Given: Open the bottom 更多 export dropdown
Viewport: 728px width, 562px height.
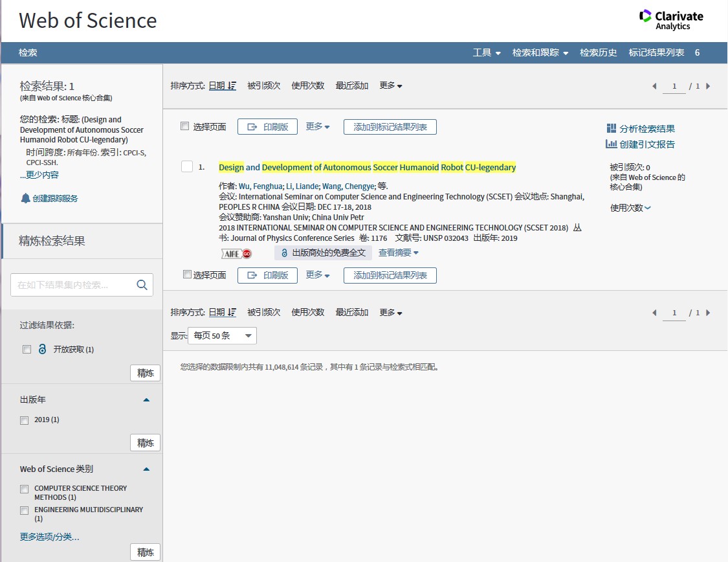Looking at the screenshot, I should click(x=318, y=275).
